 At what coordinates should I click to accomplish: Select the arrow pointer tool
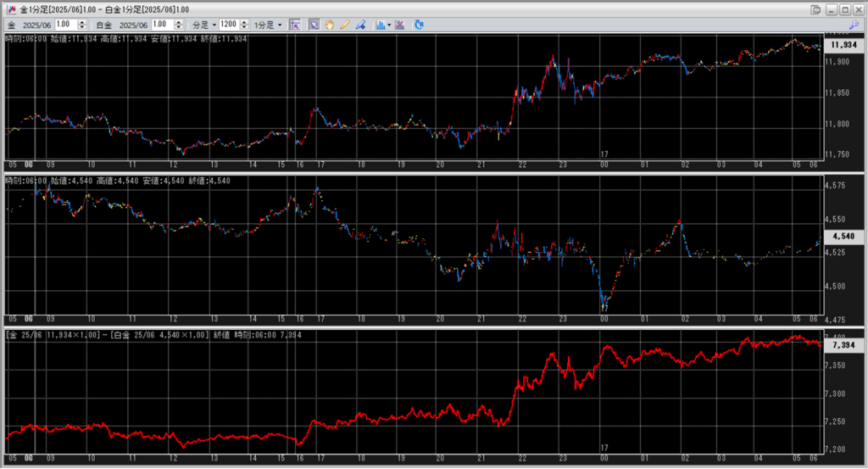pos(314,25)
